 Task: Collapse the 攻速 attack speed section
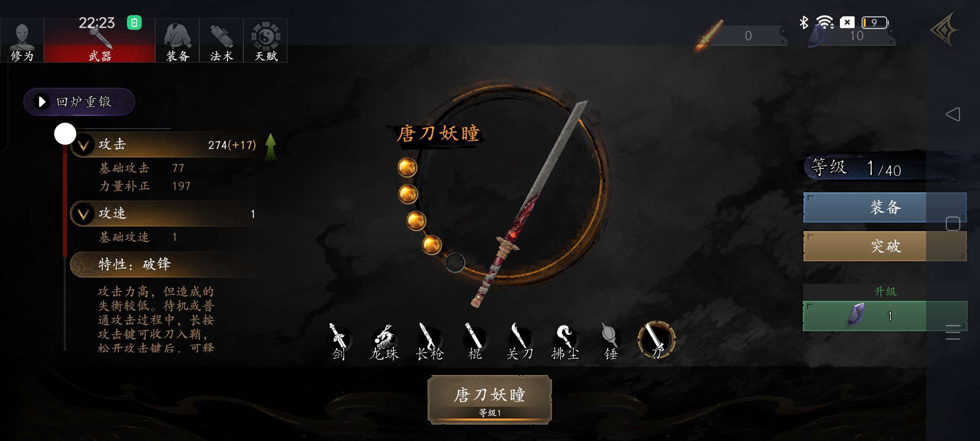pyautogui.click(x=84, y=214)
